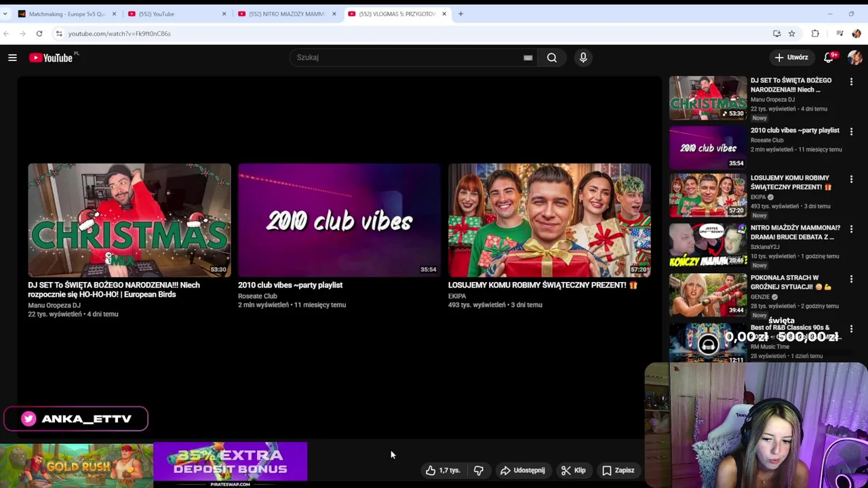Open sidebar thumbnail of POKONAŁA STRACH video
Viewport: 868px width, 488px height.
pyautogui.click(x=708, y=295)
